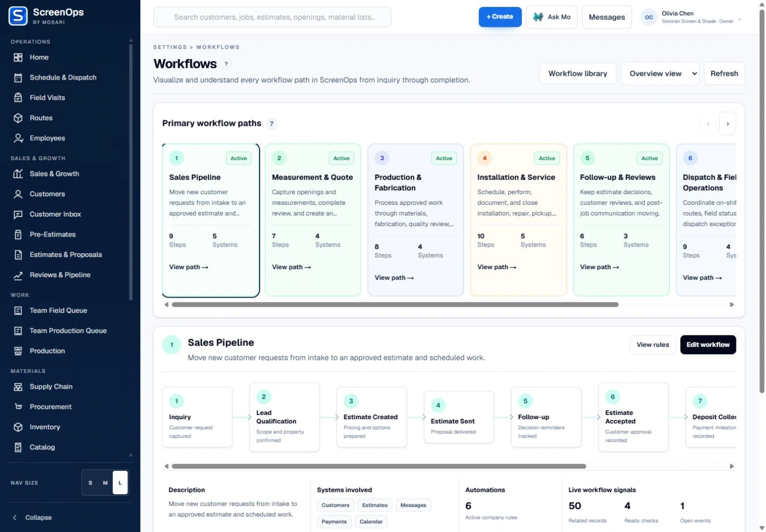The width and height of the screenshot is (766, 532).
Task: Focus the search customers and jobs field
Action: point(272,17)
